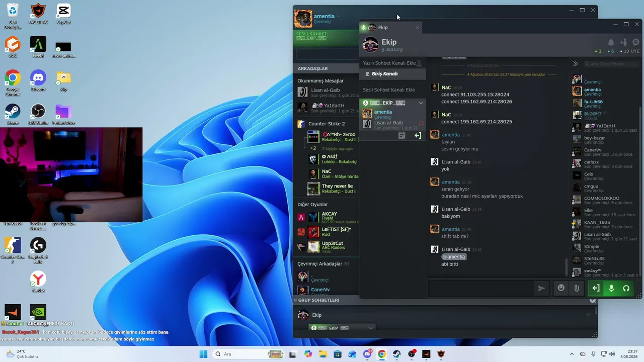
Task: Collapse the member list with double-arrow
Action: (576, 64)
